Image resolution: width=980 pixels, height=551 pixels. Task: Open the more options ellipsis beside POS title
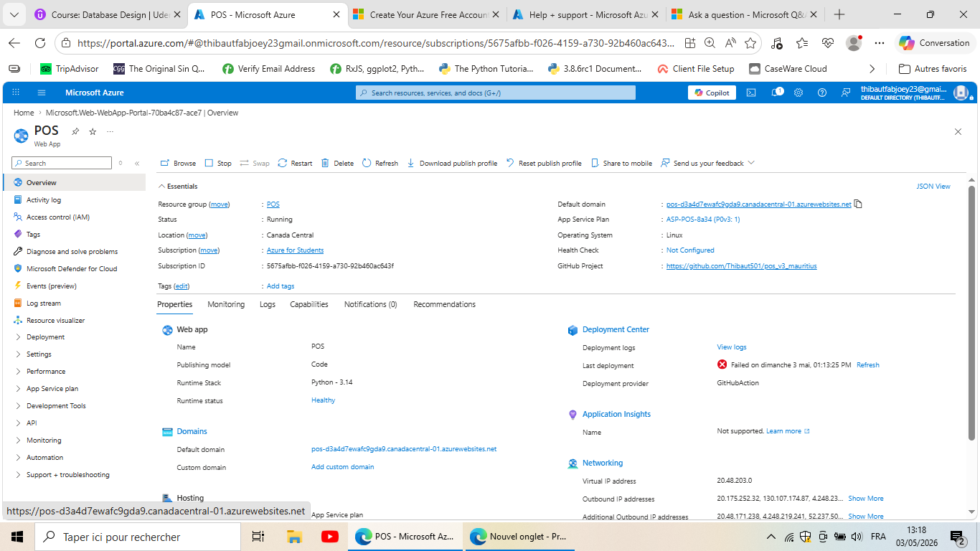[110, 131]
